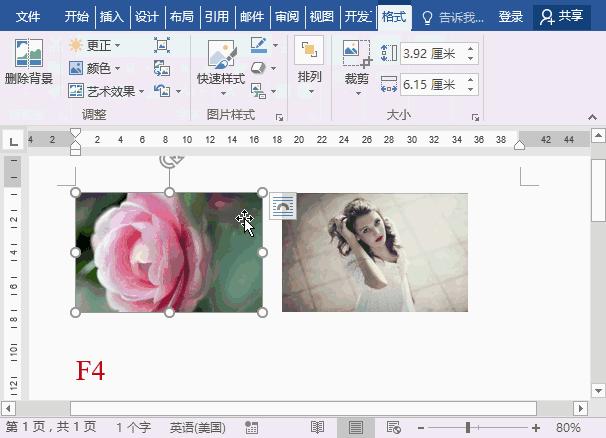Screen dimensions: 606x438
Task: Click the horizontal scrollbar right arrow
Action: tap(580, 408)
